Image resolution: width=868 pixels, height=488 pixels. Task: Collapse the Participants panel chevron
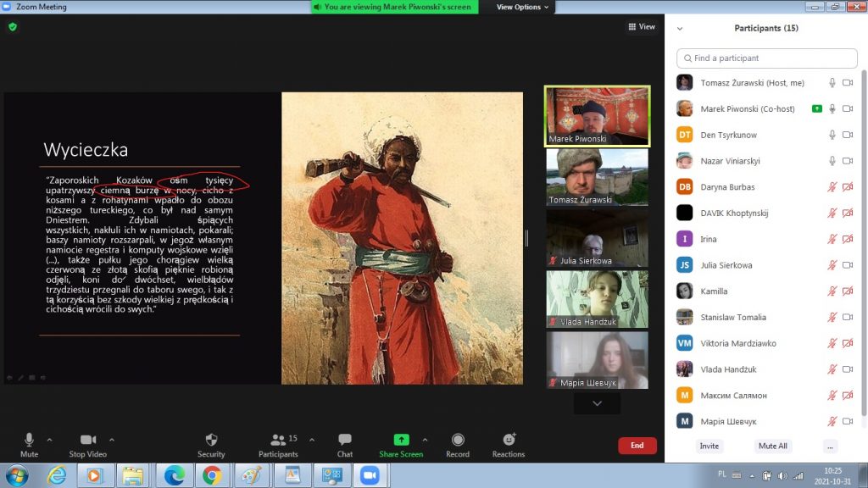click(x=682, y=28)
